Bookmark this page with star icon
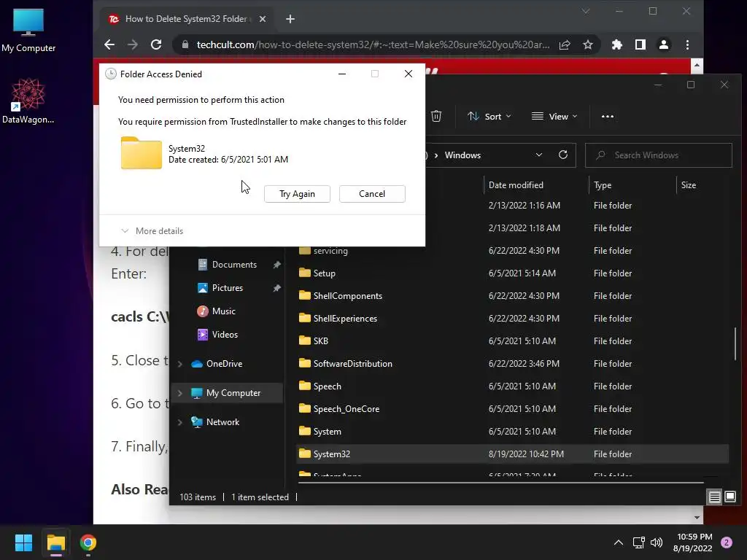The image size is (747, 560). point(588,44)
